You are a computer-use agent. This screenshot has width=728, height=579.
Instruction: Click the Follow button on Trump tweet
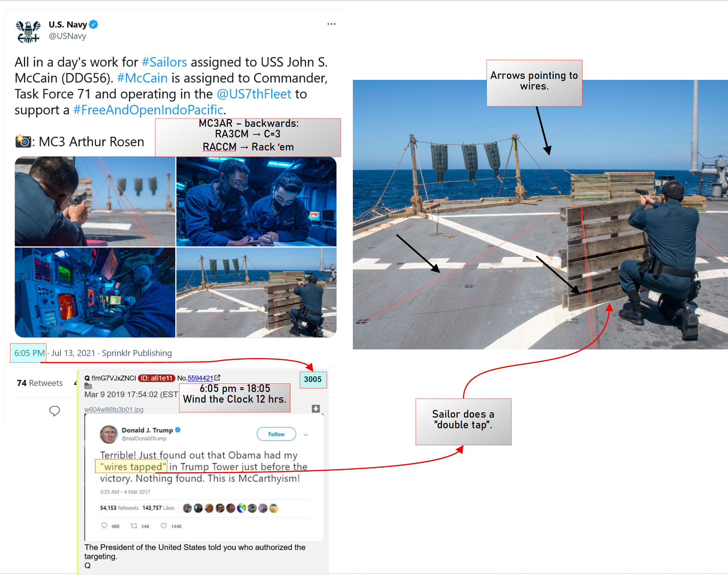tap(276, 434)
